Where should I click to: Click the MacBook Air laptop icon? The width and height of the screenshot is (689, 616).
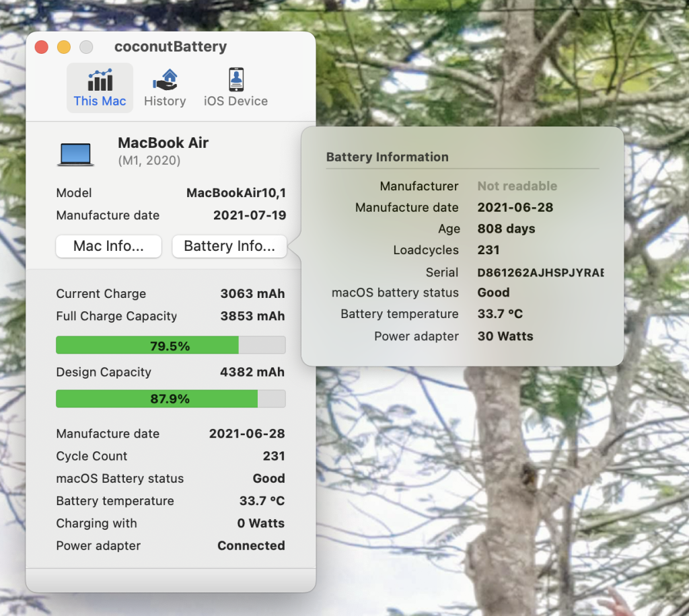pyautogui.click(x=75, y=155)
